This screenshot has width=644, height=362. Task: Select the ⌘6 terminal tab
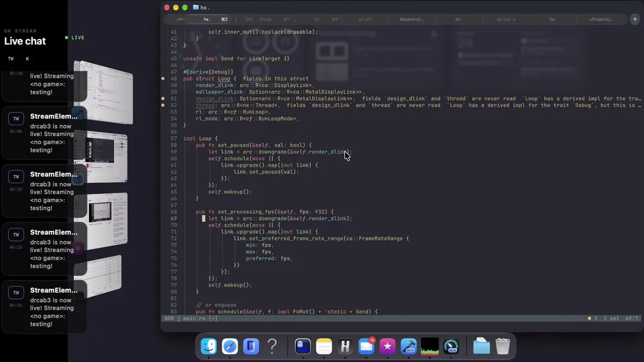(x=249, y=19)
